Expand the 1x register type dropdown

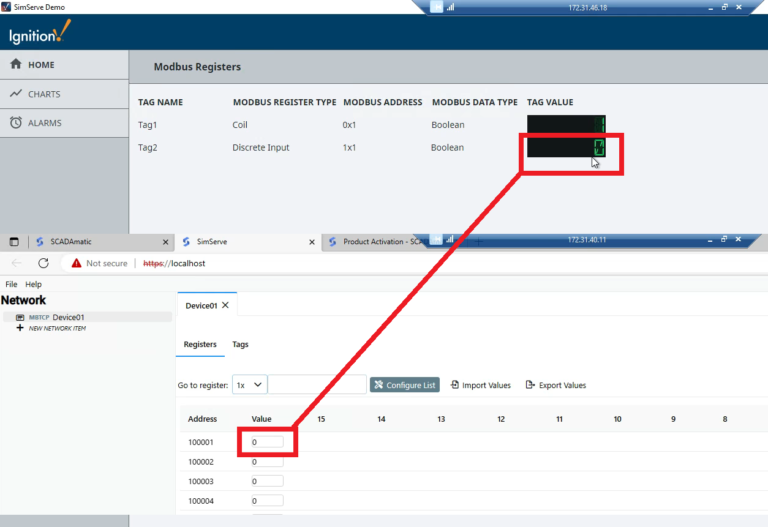[x=250, y=385]
